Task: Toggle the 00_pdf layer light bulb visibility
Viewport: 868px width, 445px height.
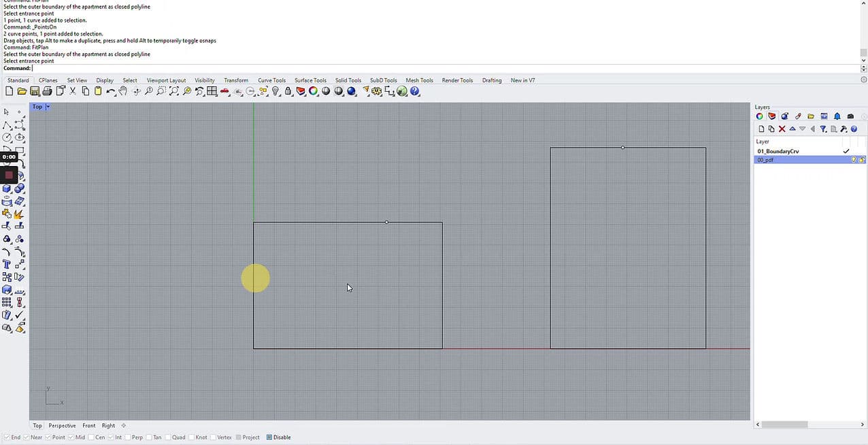Action: [853, 160]
